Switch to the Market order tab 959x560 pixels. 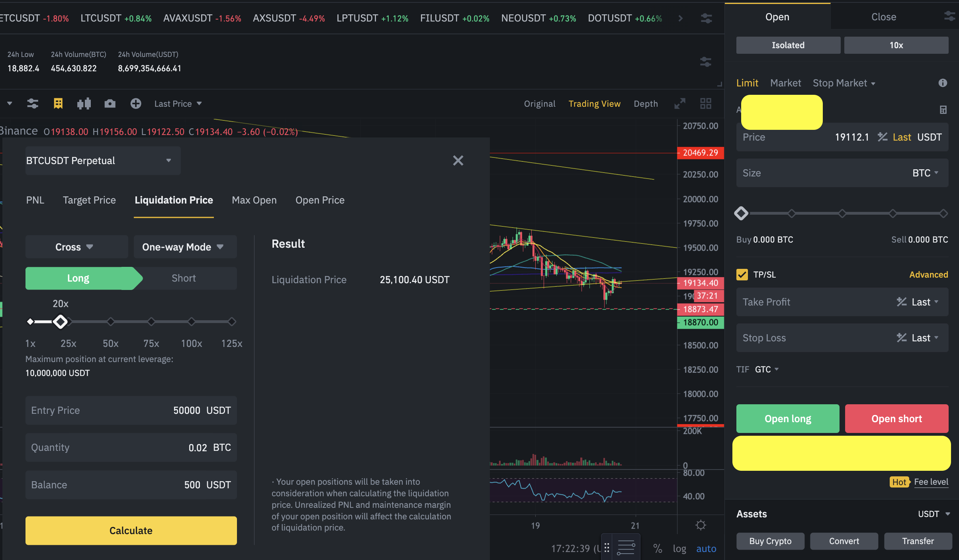point(785,83)
